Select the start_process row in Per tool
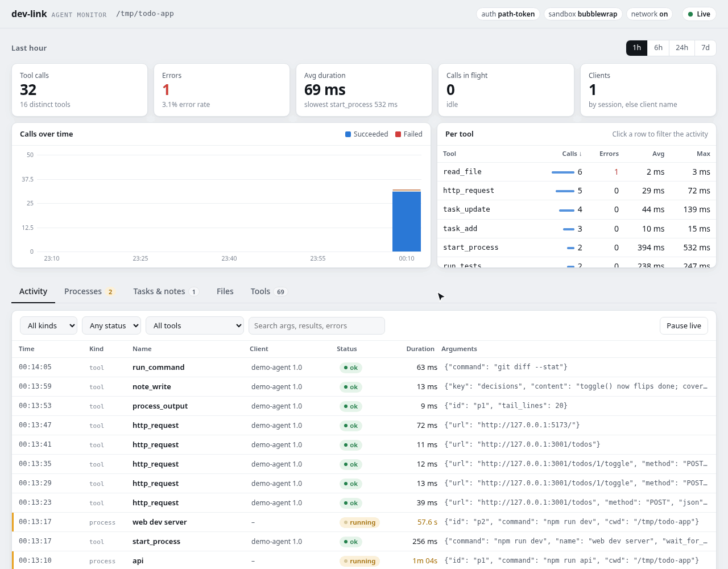 (577, 248)
